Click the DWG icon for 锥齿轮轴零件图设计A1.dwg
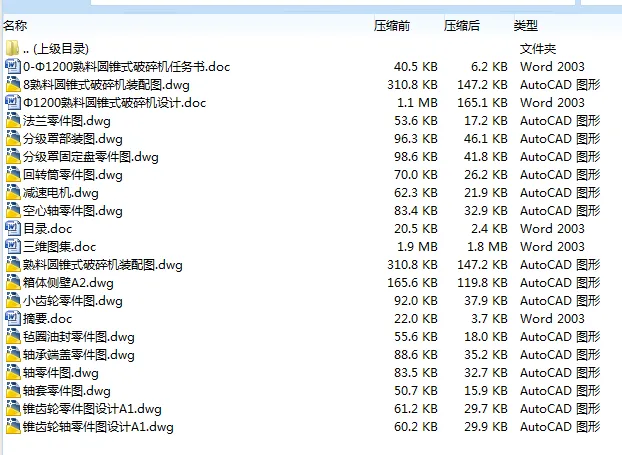Viewport: 622px width, 455px height. pos(13,427)
